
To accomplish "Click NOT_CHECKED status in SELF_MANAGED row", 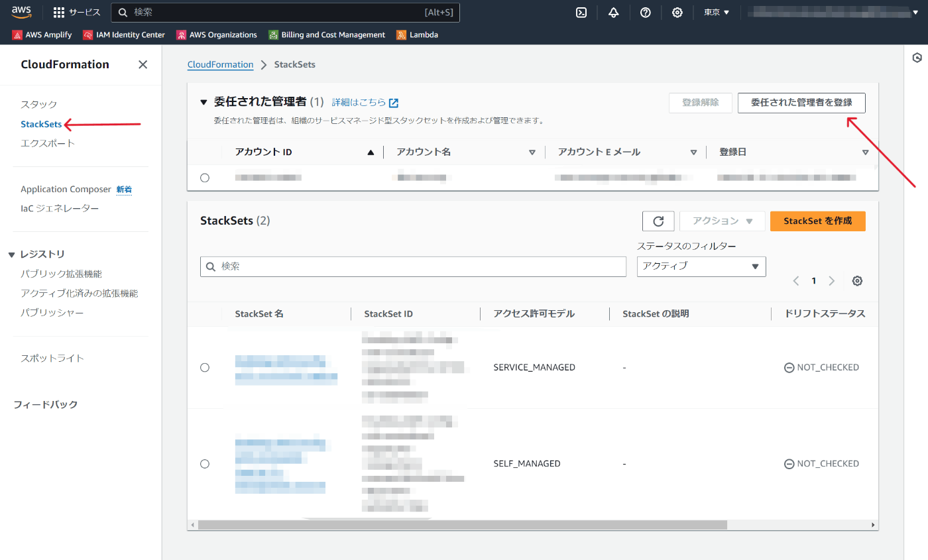I will 821,464.
